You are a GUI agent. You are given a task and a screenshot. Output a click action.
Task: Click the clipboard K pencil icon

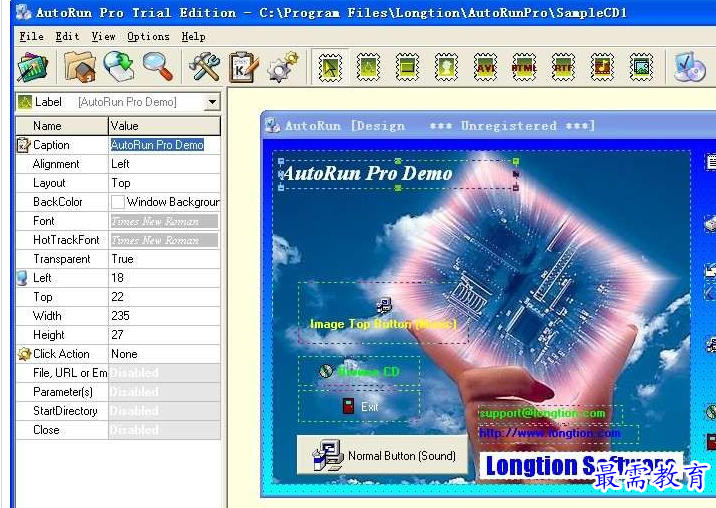click(243, 67)
